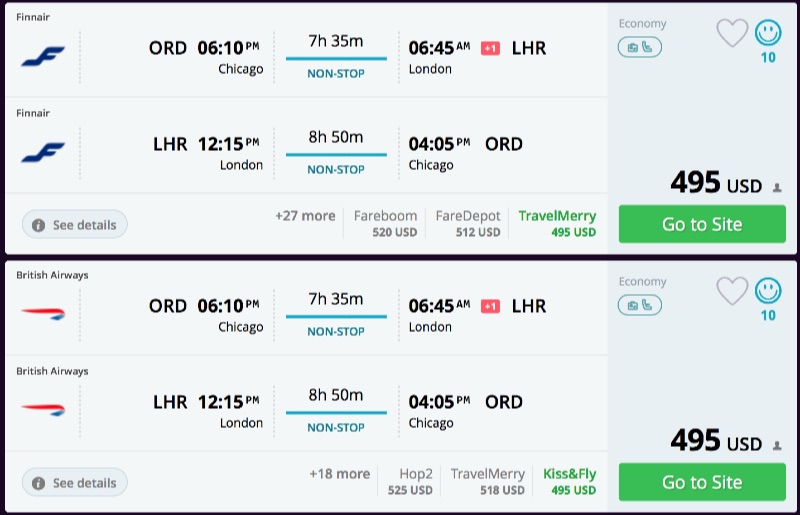Favorite the British Airways flight with heart
Viewport: 800px width, 515px height.
(732, 291)
